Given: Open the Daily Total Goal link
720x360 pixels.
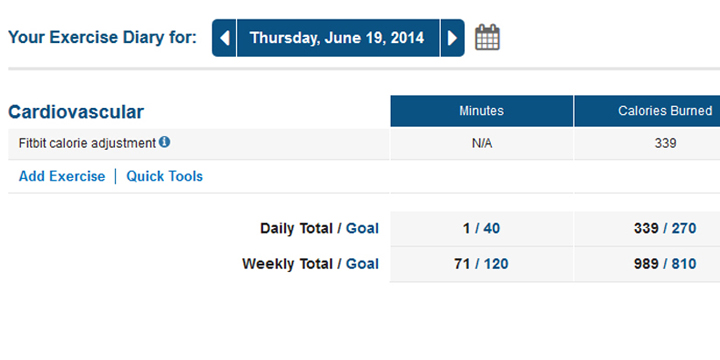Looking at the screenshot, I should coord(362,228).
